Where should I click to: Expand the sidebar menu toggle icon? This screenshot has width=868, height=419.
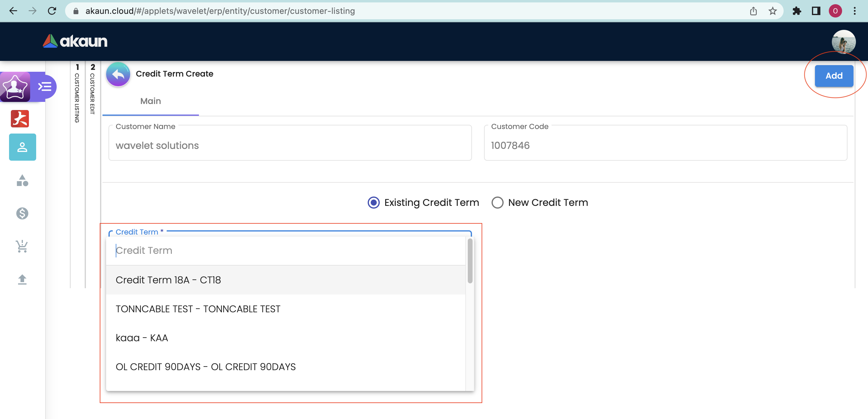pyautogui.click(x=45, y=87)
